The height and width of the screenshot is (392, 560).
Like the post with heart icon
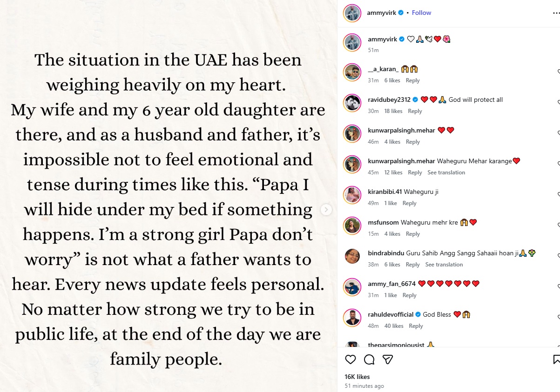351,359
